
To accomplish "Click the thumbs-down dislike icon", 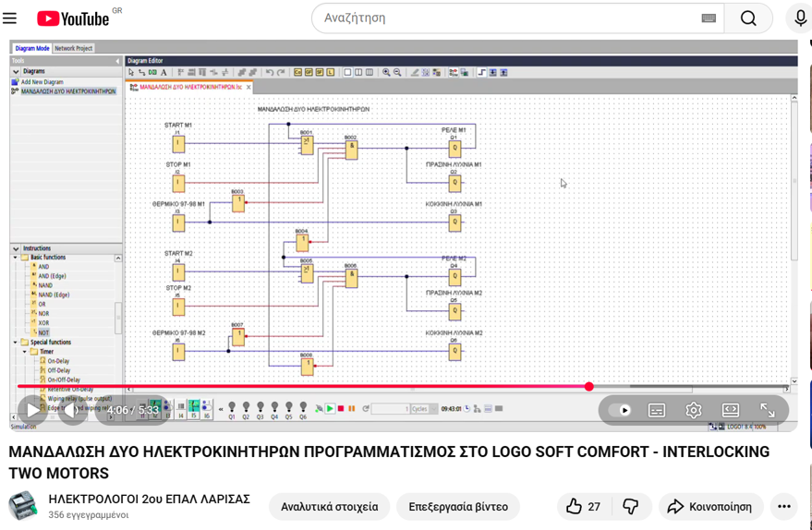I will coord(631,506).
